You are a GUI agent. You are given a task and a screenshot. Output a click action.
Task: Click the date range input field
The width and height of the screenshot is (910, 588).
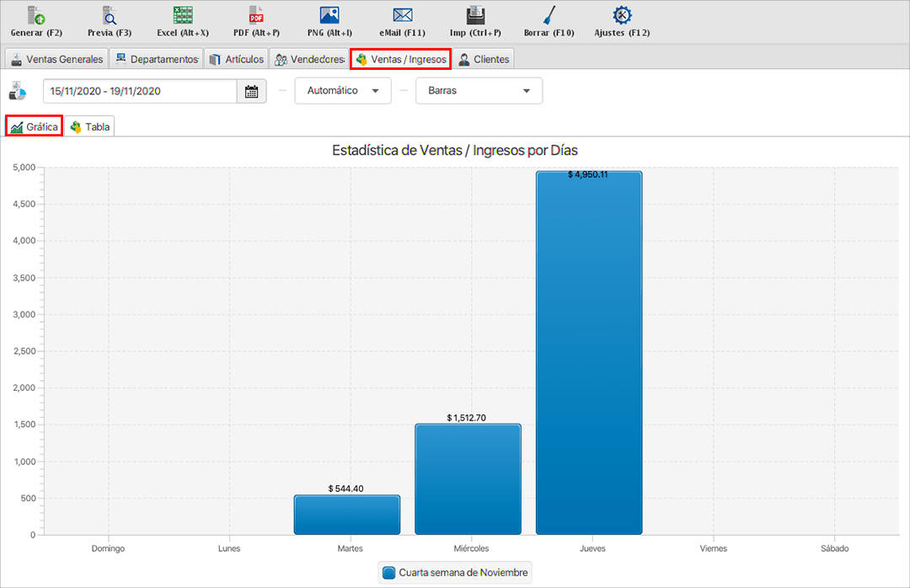[x=140, y=91]
